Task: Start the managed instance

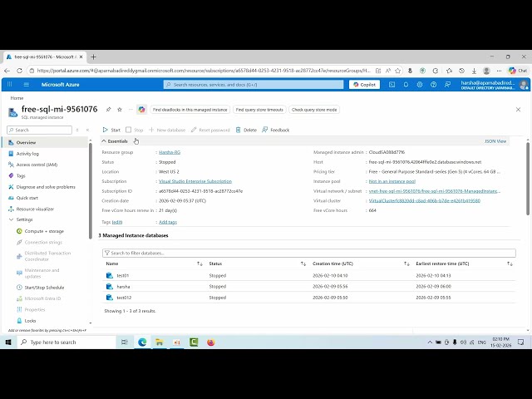Action: point(111,130)
